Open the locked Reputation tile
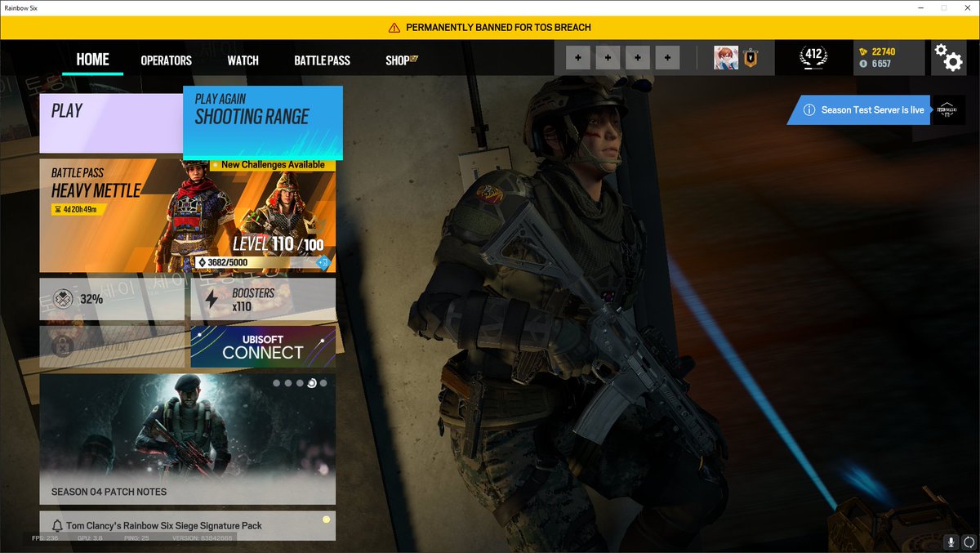The width and height of the screenshot is (980, 553). click(113, 346)
